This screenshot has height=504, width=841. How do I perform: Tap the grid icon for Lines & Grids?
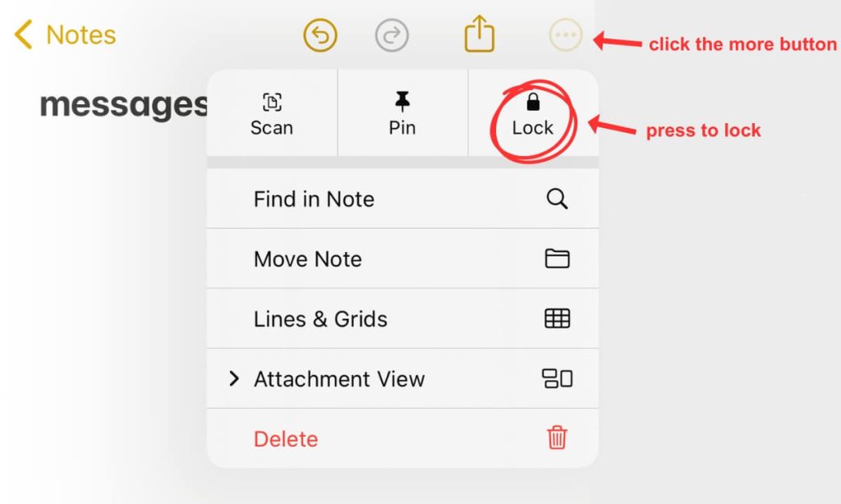[557, 318]
